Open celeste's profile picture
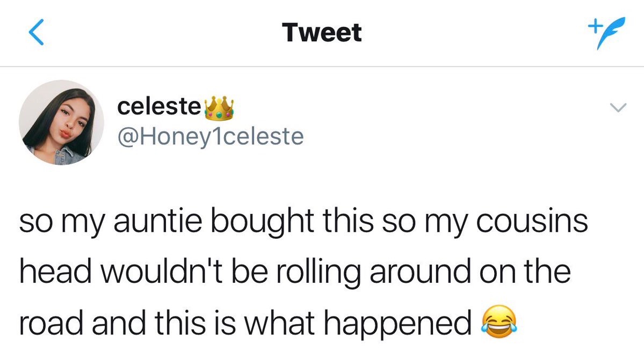 point(62,122)
